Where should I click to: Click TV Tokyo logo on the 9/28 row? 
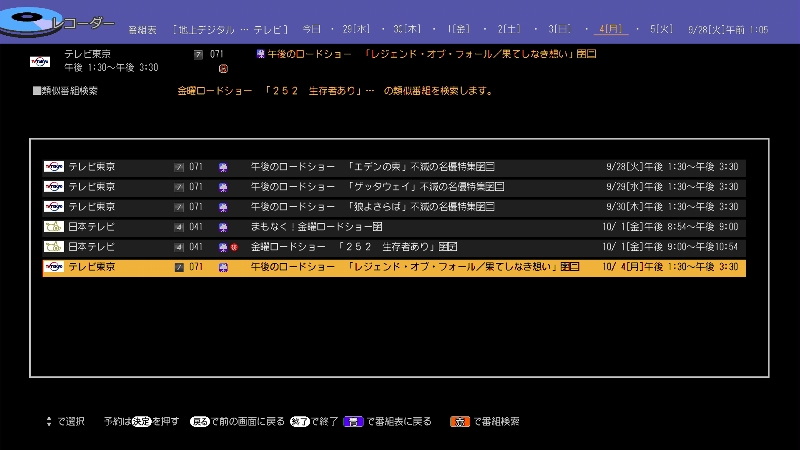point(54,167)
